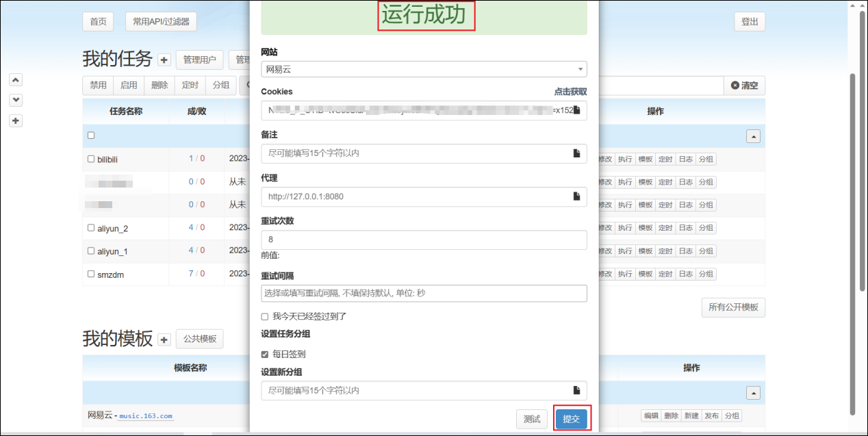Click the file icon in 代理 field
Image resolution: width=868 pixels, height=436 pixels.
(x=576, y=196)
